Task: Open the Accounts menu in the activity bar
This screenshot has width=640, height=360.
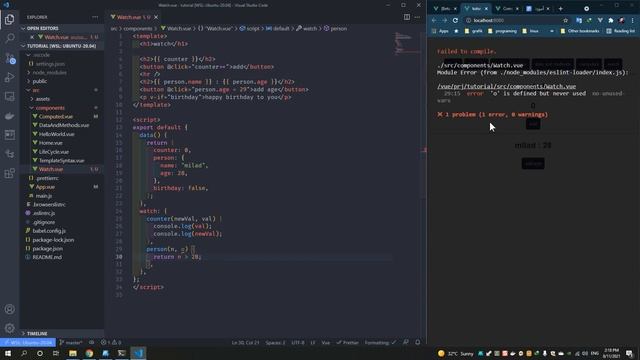Action: pos(9,309)
